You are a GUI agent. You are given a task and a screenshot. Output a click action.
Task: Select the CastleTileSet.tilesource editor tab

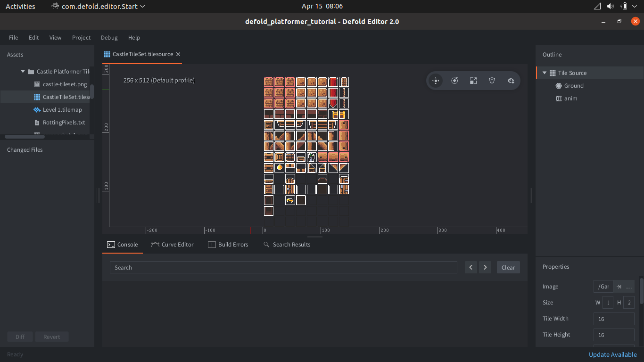click(142, 54)
